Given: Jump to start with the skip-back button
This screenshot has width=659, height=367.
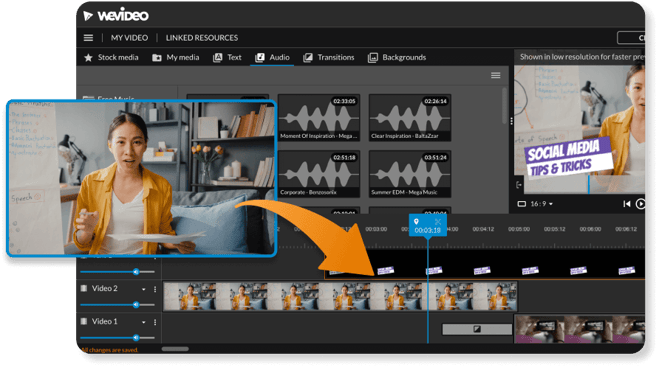Looking at the screenshot, I should (627, 204).
